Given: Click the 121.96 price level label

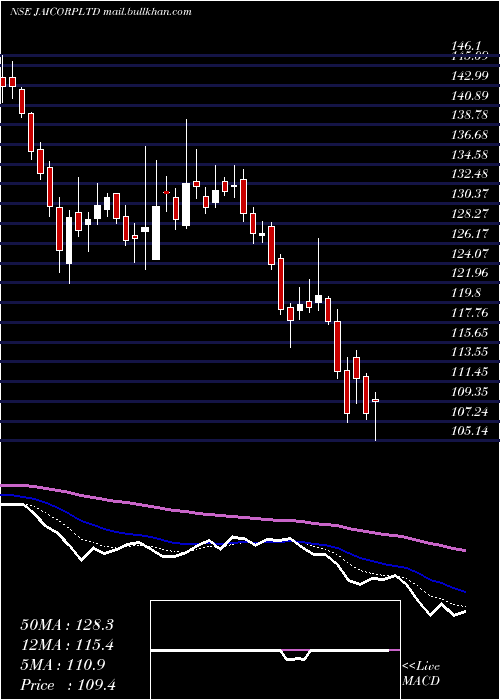Looking at the screenshot, I should (x=470, y=272).
